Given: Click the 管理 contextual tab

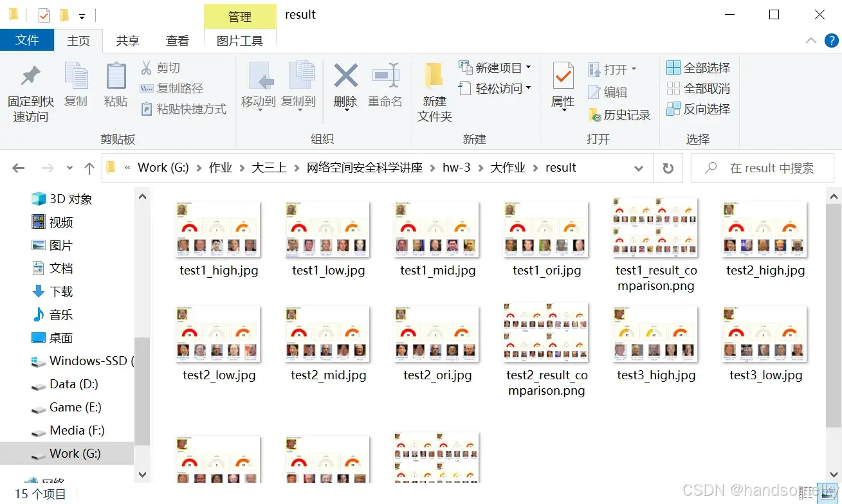Looking at the screenshot, I should point(240,17).
